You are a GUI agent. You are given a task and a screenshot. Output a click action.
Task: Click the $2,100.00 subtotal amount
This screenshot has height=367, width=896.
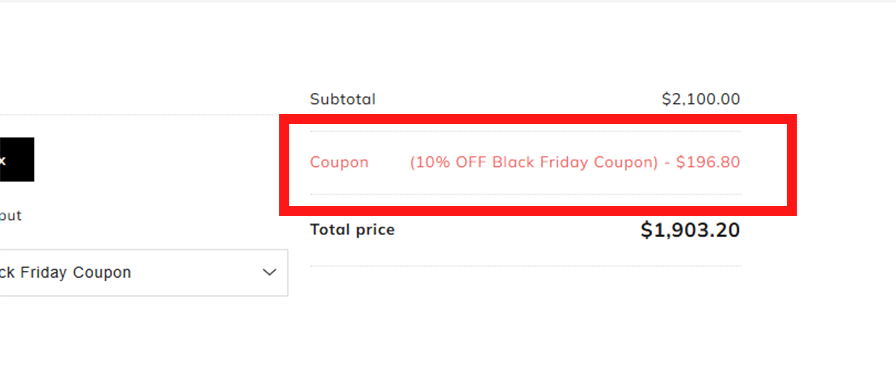(x=701, y=99)
